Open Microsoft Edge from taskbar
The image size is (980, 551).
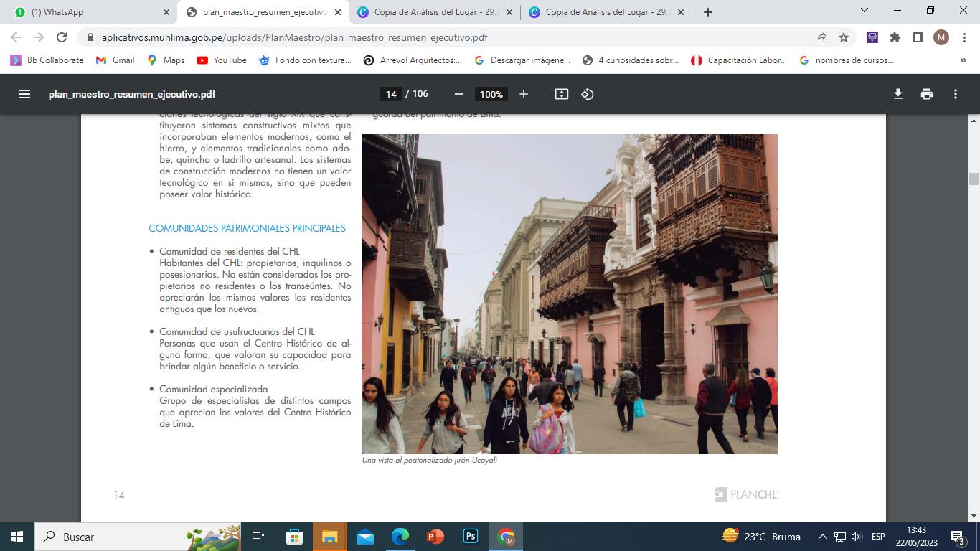[x=400, y=537]
